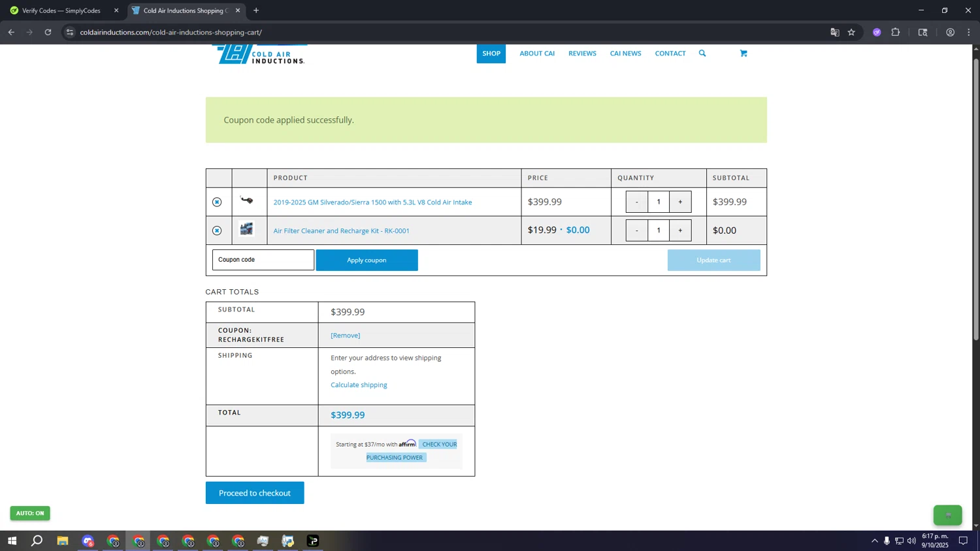Click into the Coupon code field
Image resolution: width=980 pixels, height=551 pixels.
tap(263, 260)
